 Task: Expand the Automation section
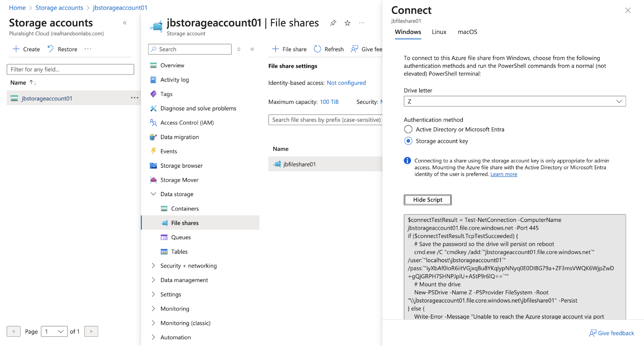click(x=153, y=337)
